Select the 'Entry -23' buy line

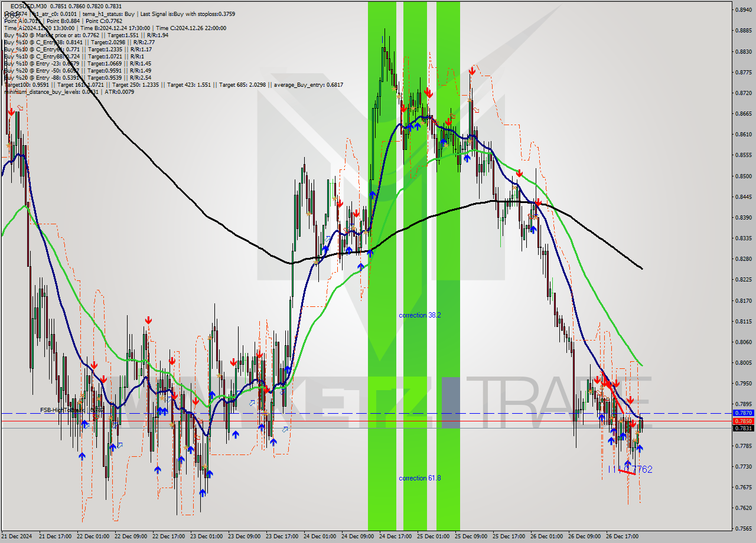77,63
